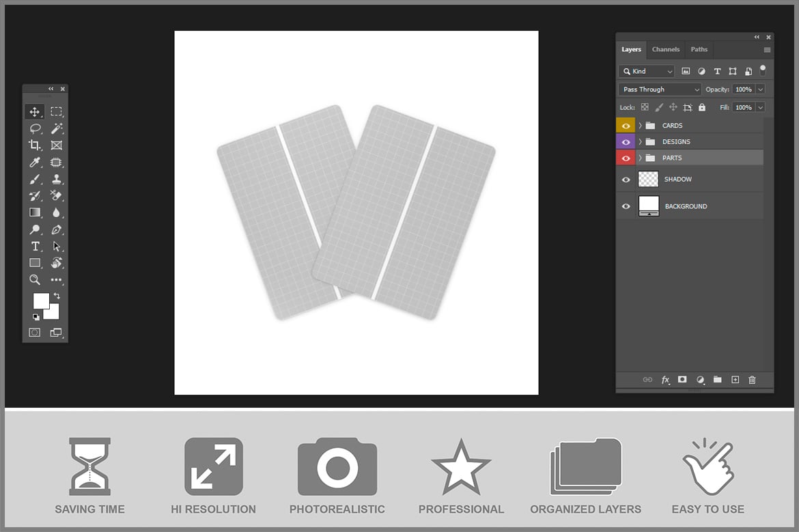Open the Fill slider dropdown arrow
The width and height of the screenshot is (799, 532).
[761, 107]
